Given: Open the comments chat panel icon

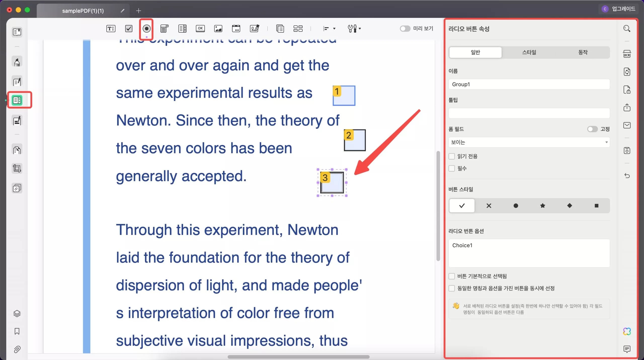Looking at the screenshot, I should point(627,349).
